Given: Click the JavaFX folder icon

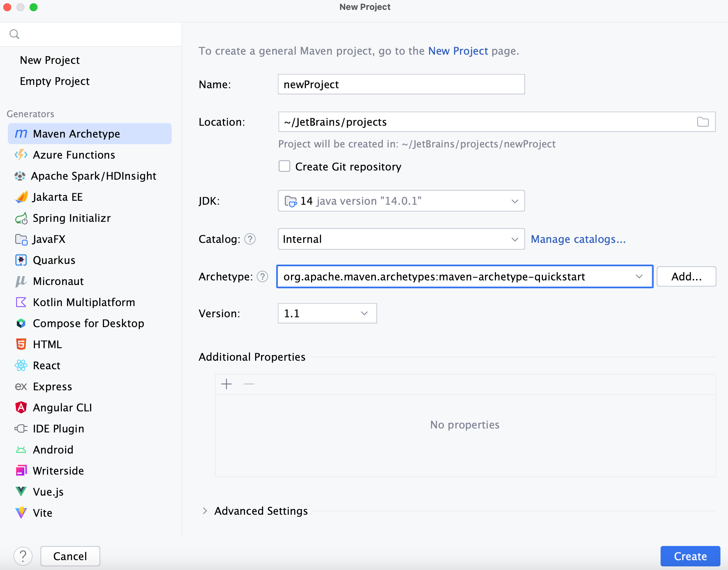Looking at the screenshot, I should (x=21, y=239).
